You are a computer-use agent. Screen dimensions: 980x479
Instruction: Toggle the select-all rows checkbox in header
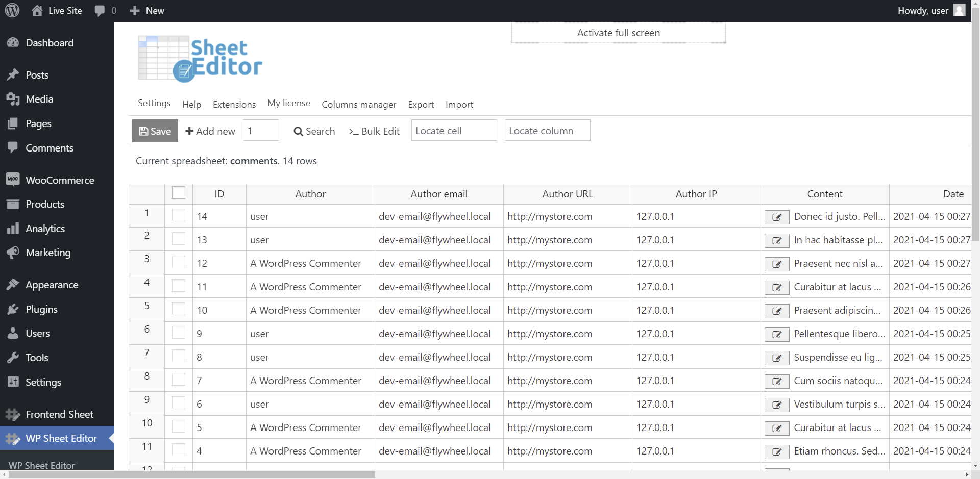click(x=179, y=193)
